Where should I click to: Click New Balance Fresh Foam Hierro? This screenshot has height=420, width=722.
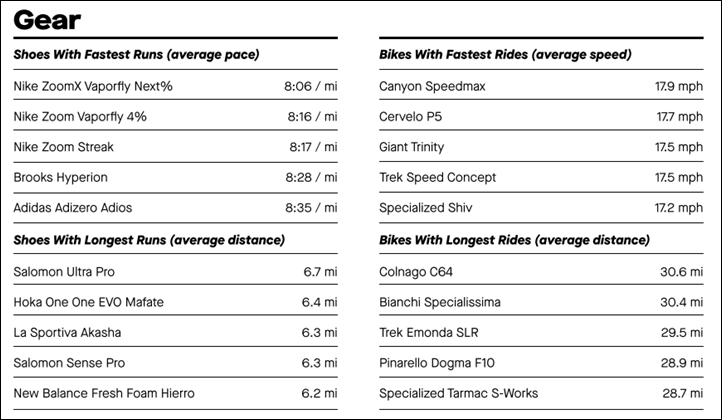(x=104, y=393)
